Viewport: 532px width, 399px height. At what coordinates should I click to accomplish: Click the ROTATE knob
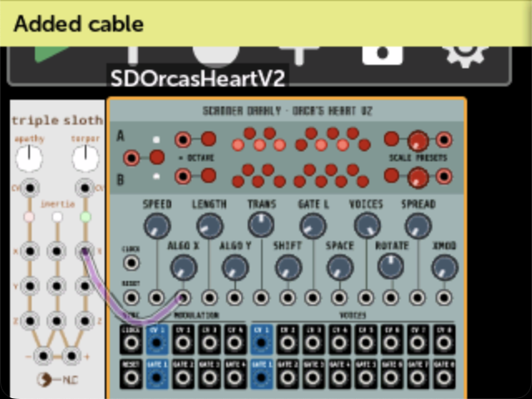[x=390, y=266]
